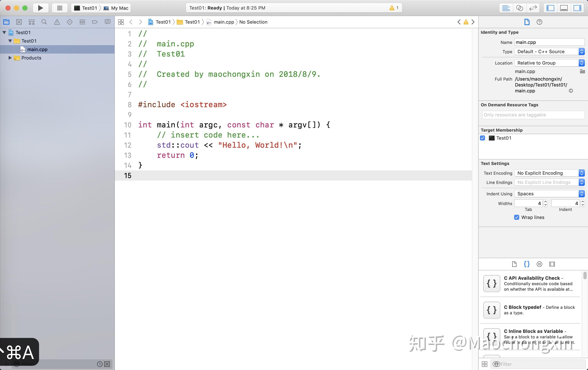Show the Debug area bottom panel
Screen dimensions: 588x370
click(564, 8)
